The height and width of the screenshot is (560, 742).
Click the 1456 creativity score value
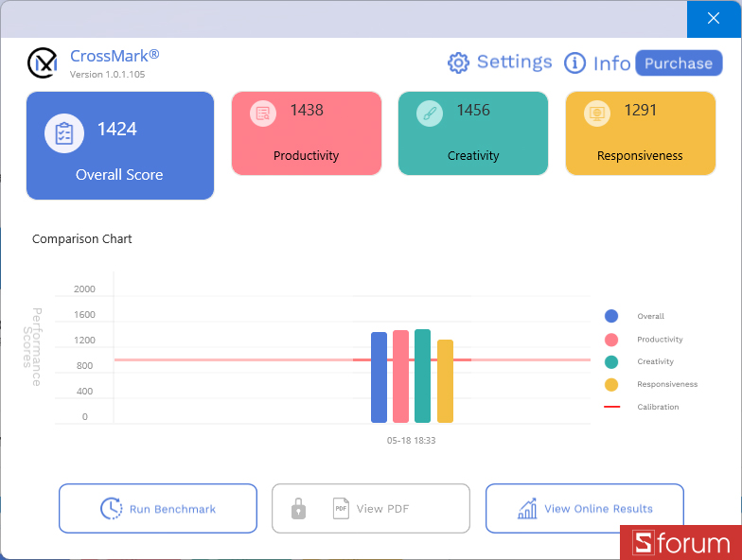click(x=473, y=110)
